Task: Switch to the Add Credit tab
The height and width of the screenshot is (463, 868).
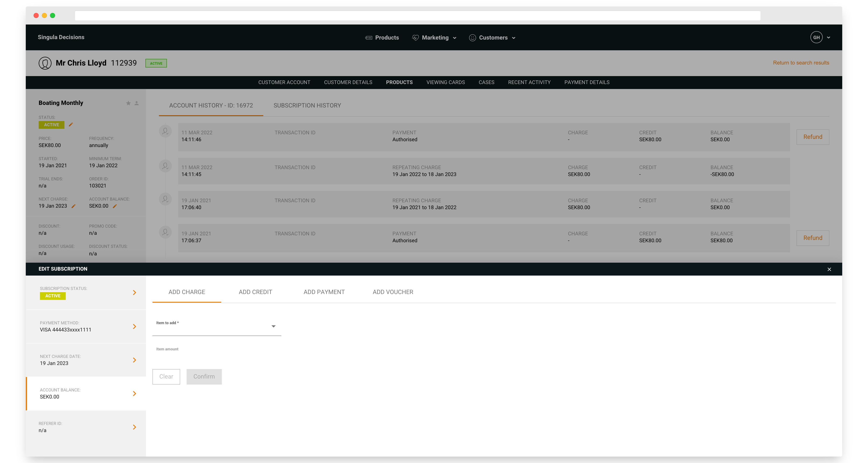Action: pos(255,292)
